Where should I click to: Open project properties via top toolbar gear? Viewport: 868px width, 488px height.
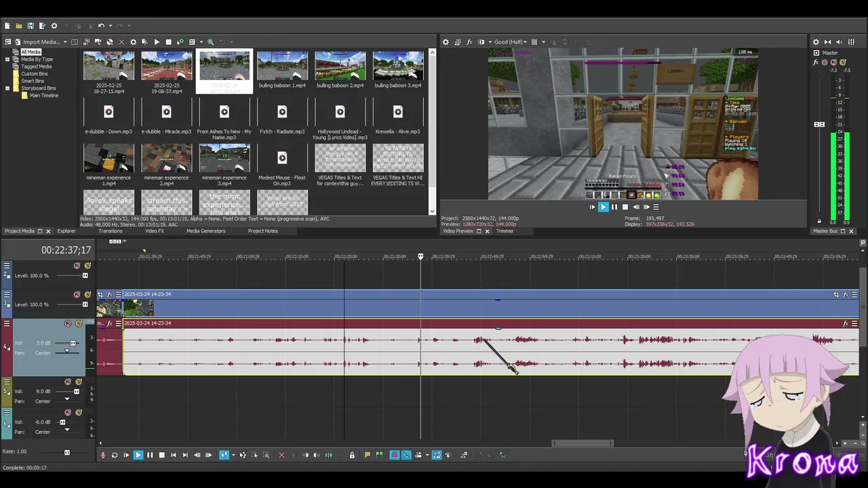(x=54, y=26)
